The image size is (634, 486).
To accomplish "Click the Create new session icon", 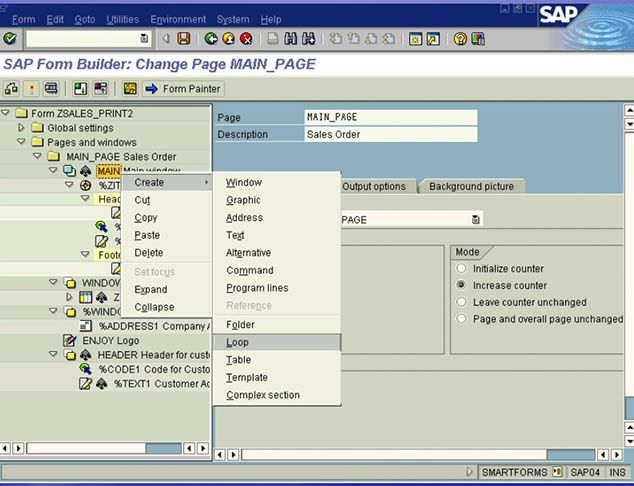I will tap(415, 39).
